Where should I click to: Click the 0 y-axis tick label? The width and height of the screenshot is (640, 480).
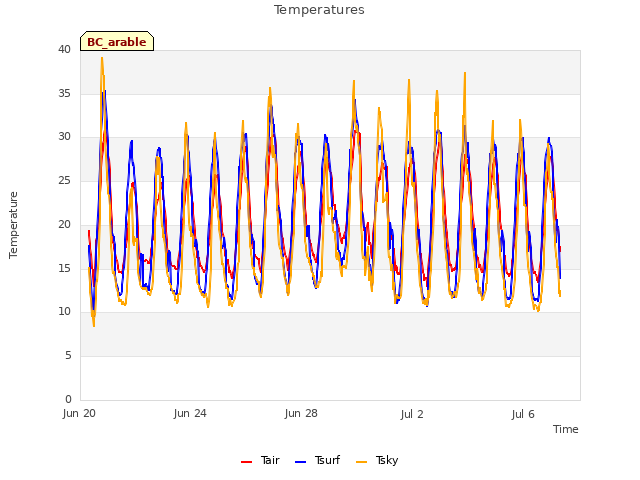(68, 399)
